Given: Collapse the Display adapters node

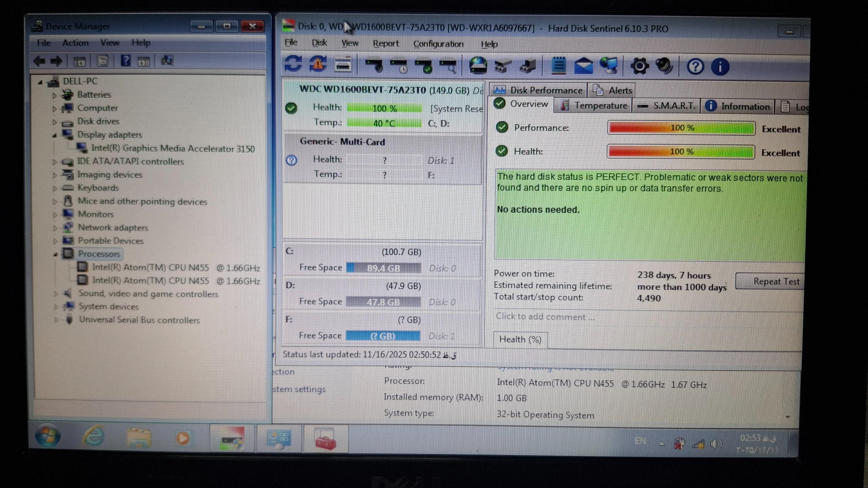Looking at the screenshot, I should 55,135.
